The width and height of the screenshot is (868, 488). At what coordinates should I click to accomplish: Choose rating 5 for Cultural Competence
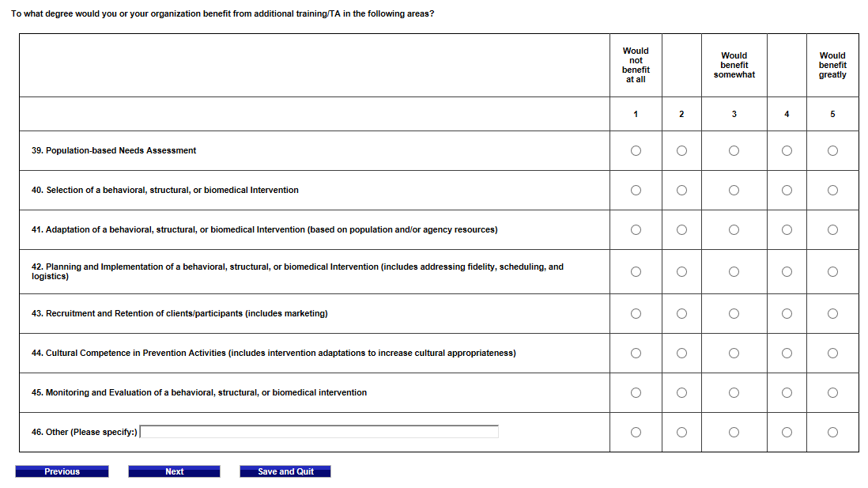click(x=832, y=354)
